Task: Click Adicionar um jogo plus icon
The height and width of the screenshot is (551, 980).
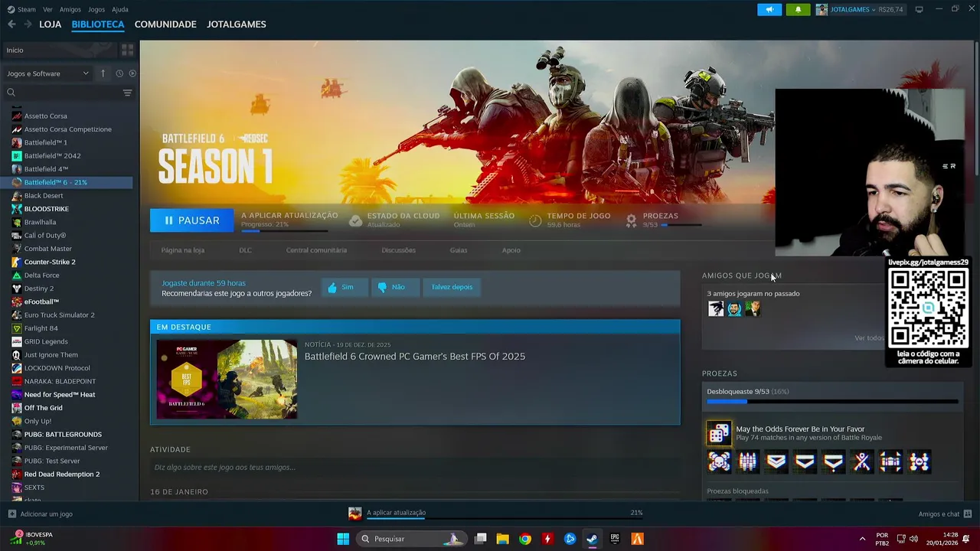Action: click(11, 514)
